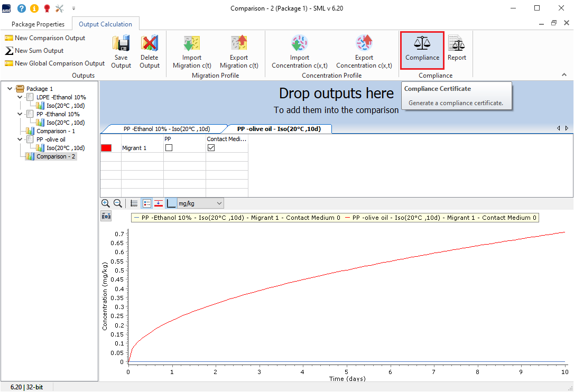Viewport: 574px width, 392px height.
Task: Open the blue question mark help icon
Action: [x=22, y=8]
